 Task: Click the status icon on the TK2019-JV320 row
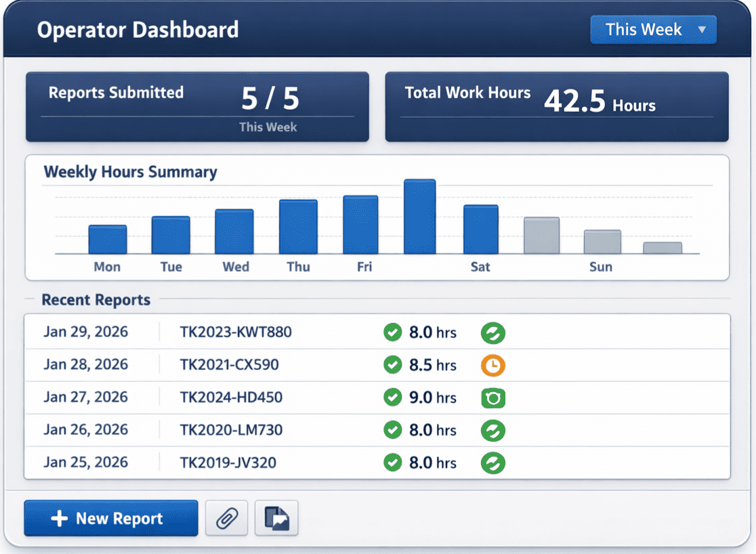tap(493, 463)
